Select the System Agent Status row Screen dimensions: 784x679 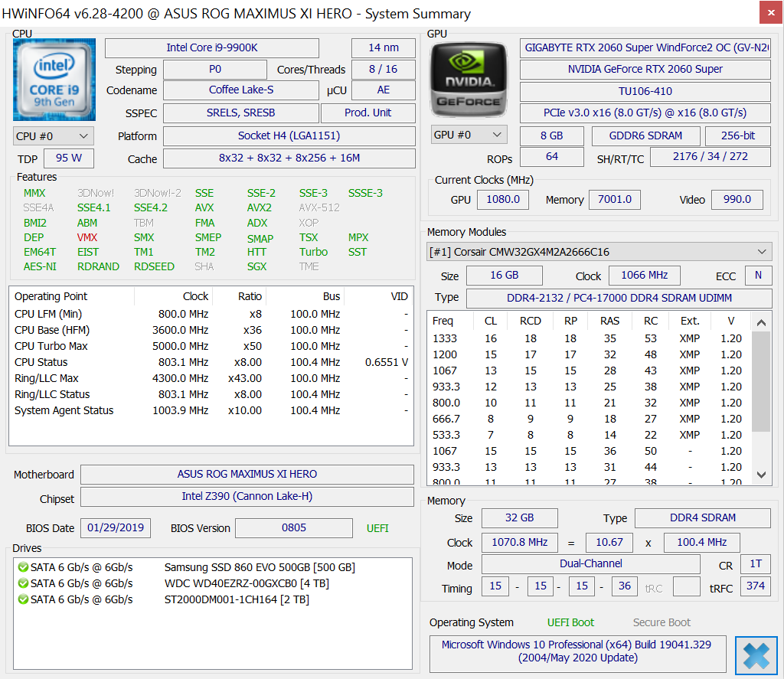click(x=211, y=410)
